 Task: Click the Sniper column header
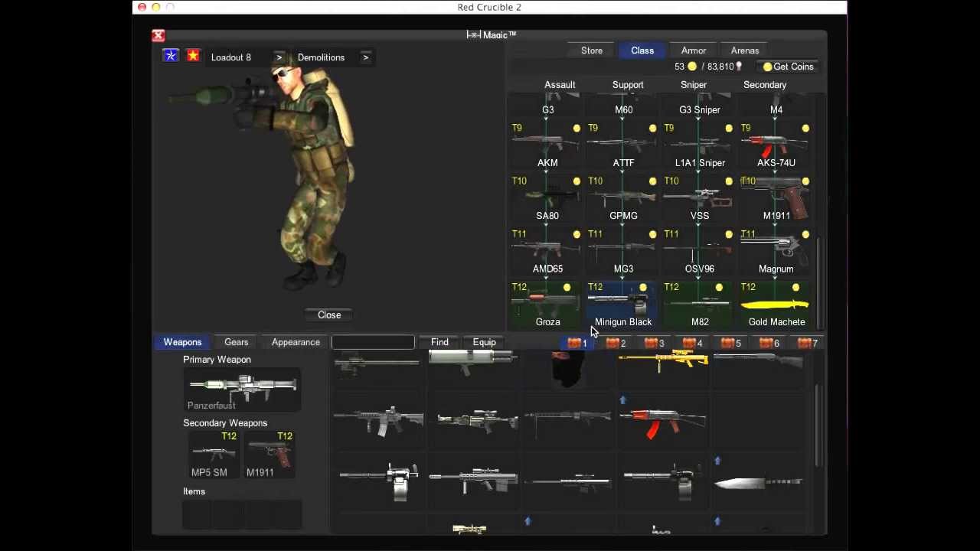(694, 85)
